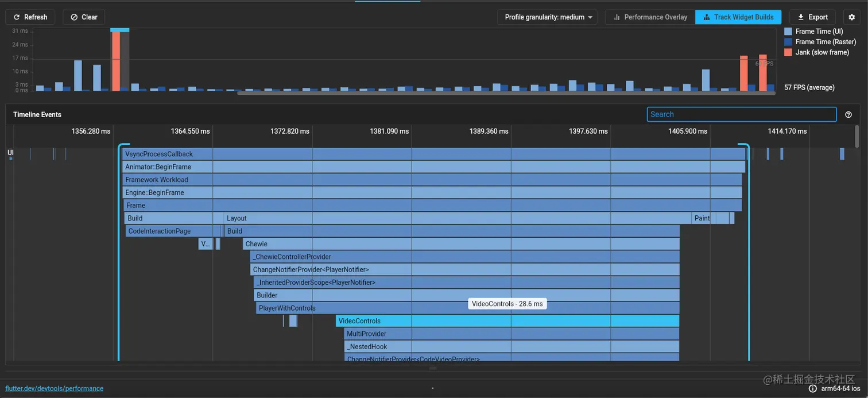Viewport: 868px width, 398px height.
Task: Clear the timeline data
Action: (84, 17)
